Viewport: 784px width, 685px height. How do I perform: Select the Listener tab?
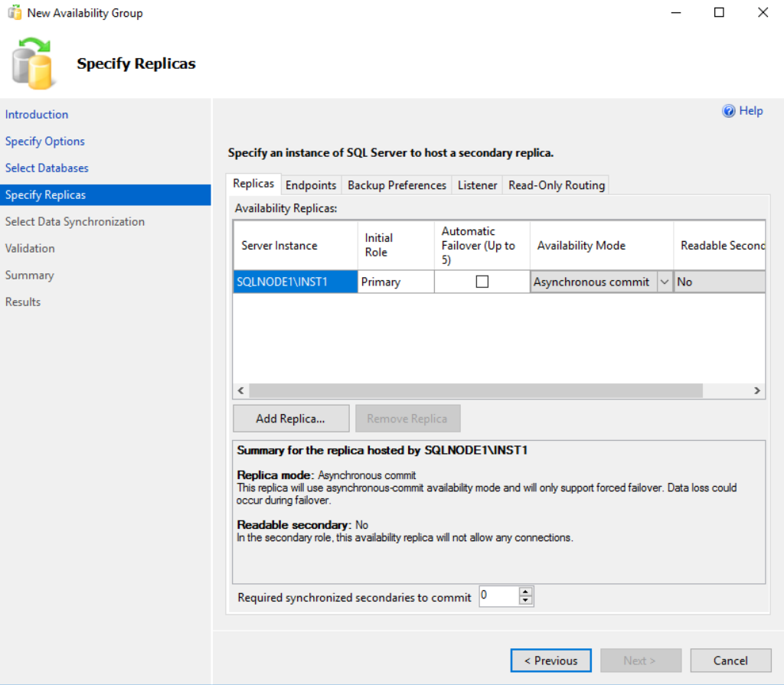click(477, 185)
